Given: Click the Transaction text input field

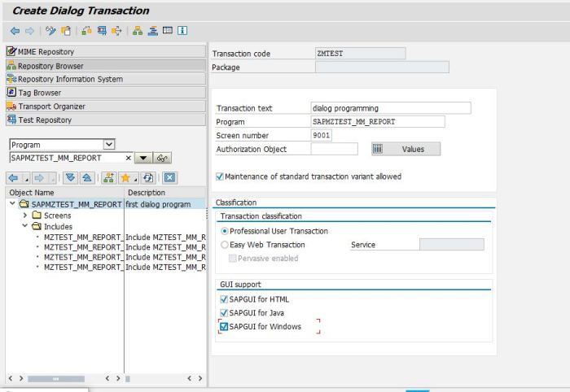Looking at the screenshot, I should coord(390,108).
